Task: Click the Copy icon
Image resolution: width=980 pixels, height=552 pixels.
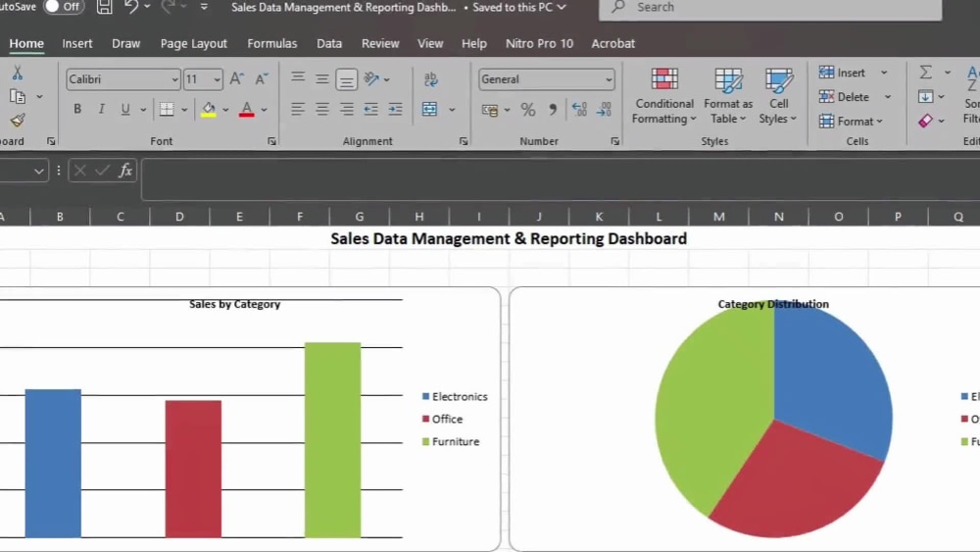Action: (x=18, y=96)
